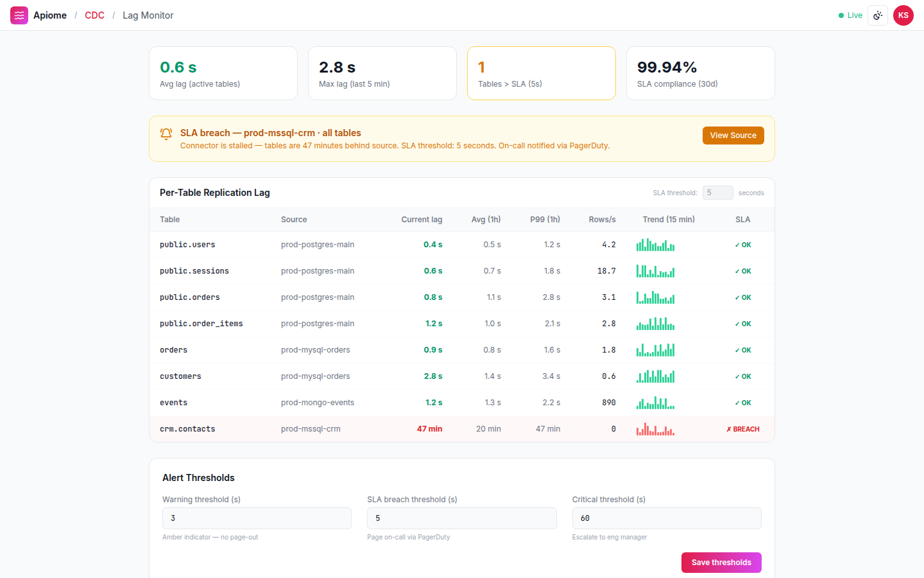This screenshot has height=578, width=924.
Task: Click the 2.8 s customers current lag
Action: (x=433, y=376)
